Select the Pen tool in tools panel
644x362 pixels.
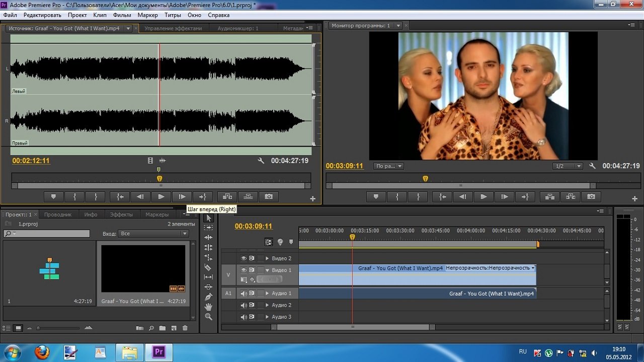pos(208,297)
